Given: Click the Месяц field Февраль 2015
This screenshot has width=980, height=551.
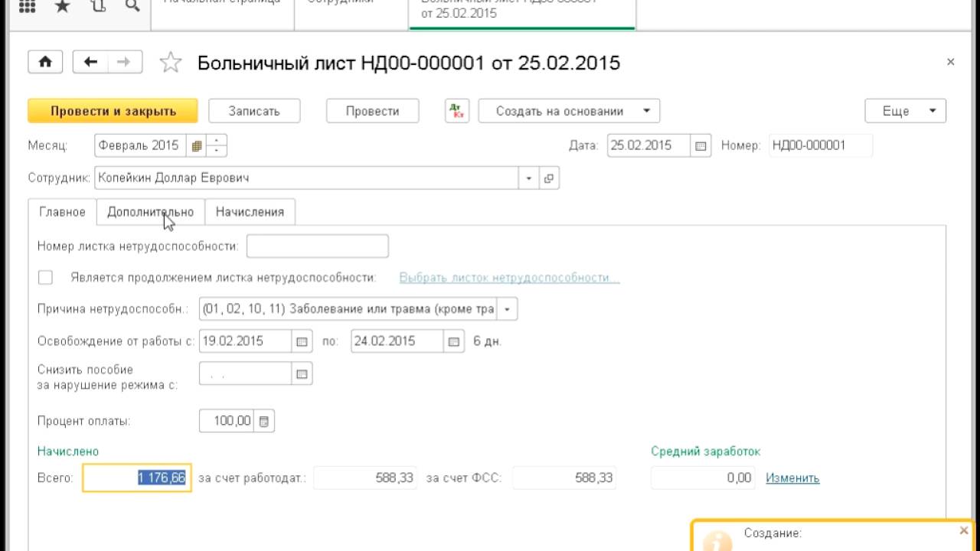Looking at the screenshot, I should point(142,145).
